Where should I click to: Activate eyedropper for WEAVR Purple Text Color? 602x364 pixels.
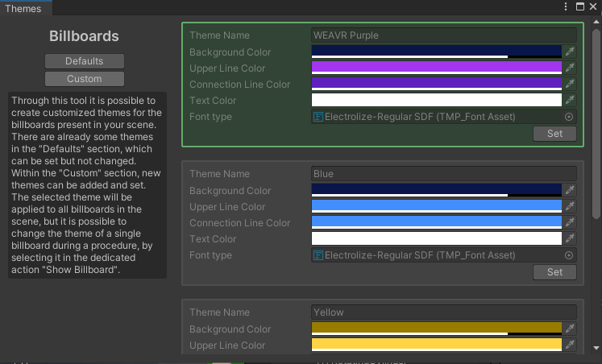[570, 100]
